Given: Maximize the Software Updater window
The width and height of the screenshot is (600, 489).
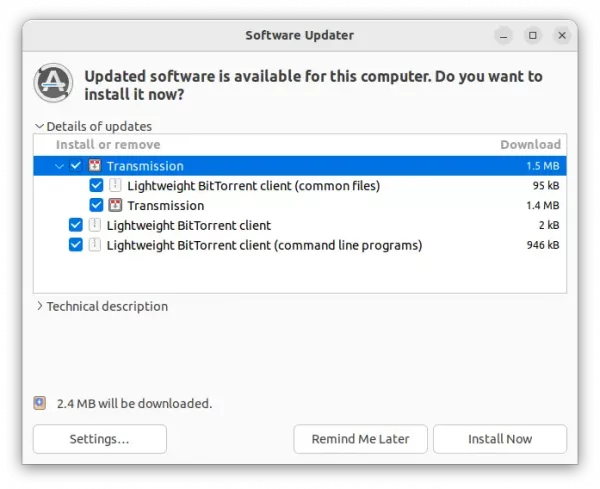Looking at the screenshot, I should click(533, 35).
